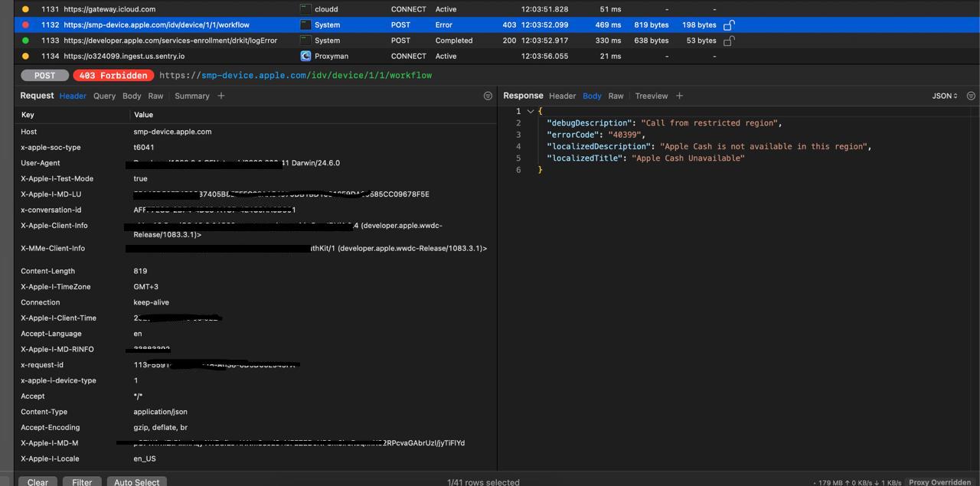Screen dimensions: 980x486
Task: Click the 403 Forbidden status badge
Action: [113, 75]
